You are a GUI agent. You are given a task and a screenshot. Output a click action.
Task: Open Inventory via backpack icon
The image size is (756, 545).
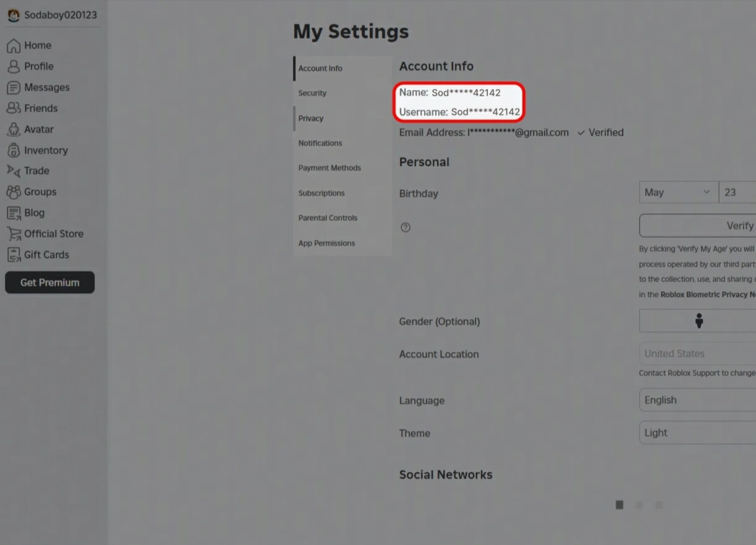pos(13,150)
